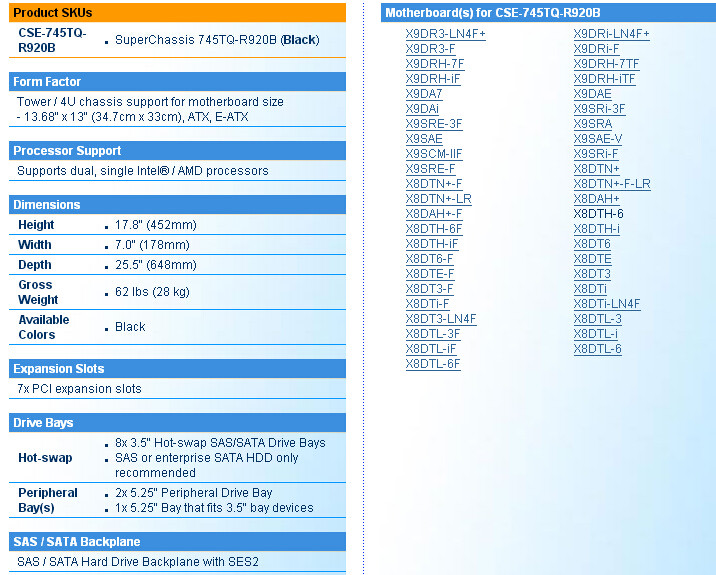Click the CSE-745TQ-R920B SKU name
This screenshot has height=575, width=716.
(x=52, y=40)
